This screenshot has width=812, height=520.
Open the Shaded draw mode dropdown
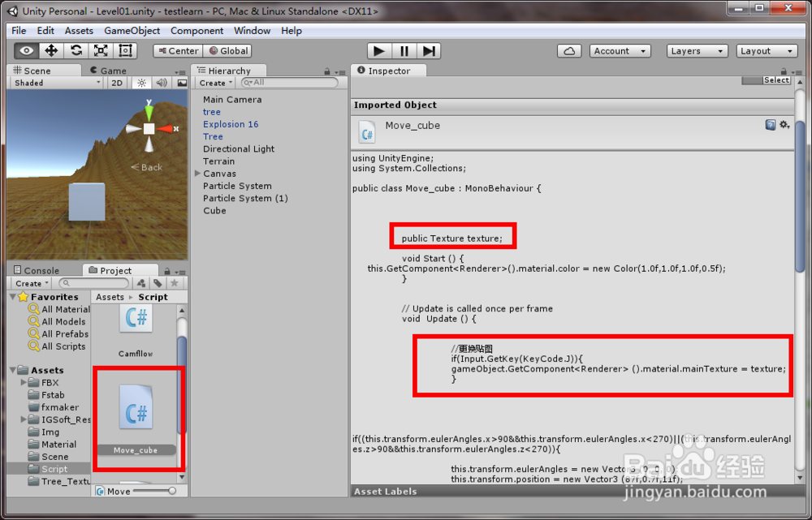click(57, 83)
